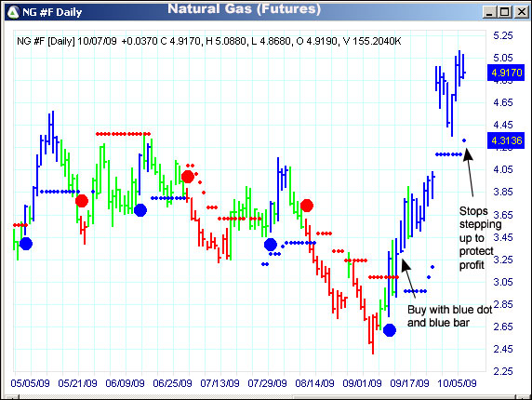Click the 09/17/09 date axis label
Screen dimensions: 532x400
point(409,383)
